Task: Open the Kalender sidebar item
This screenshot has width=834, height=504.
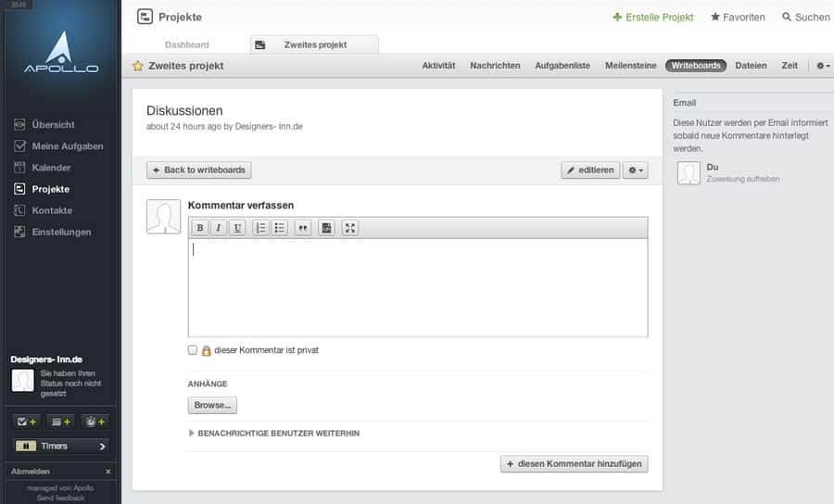Action: pos(51,168)
